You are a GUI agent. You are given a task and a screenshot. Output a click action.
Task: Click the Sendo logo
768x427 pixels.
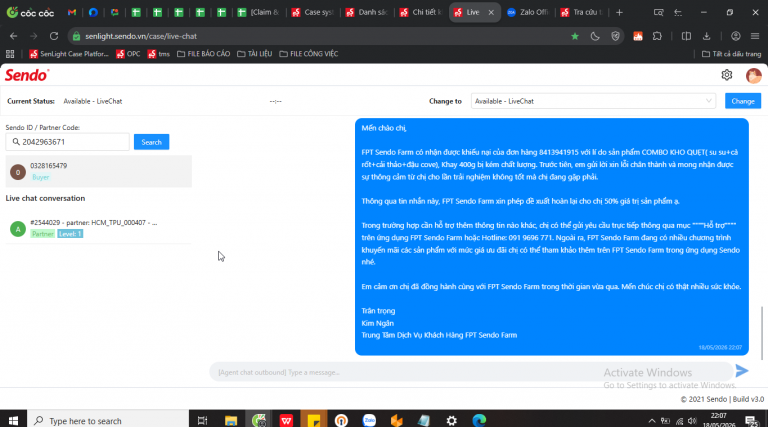(x=27, y=75)
